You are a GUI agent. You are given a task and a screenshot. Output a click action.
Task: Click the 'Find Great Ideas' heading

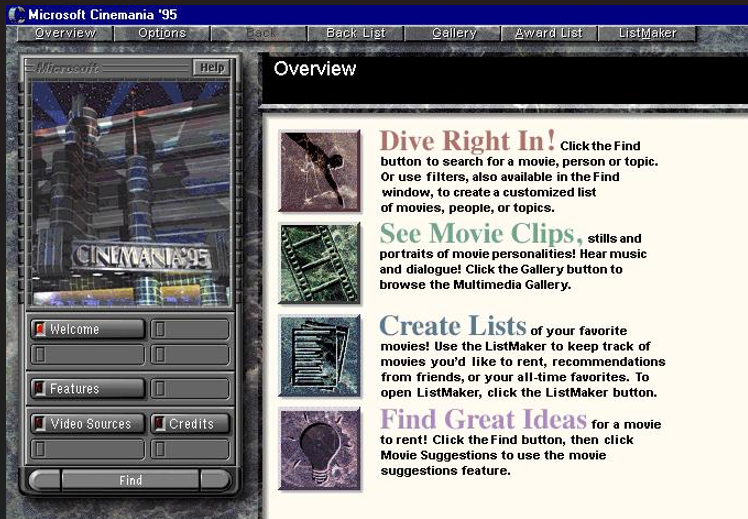coord(483,419)
